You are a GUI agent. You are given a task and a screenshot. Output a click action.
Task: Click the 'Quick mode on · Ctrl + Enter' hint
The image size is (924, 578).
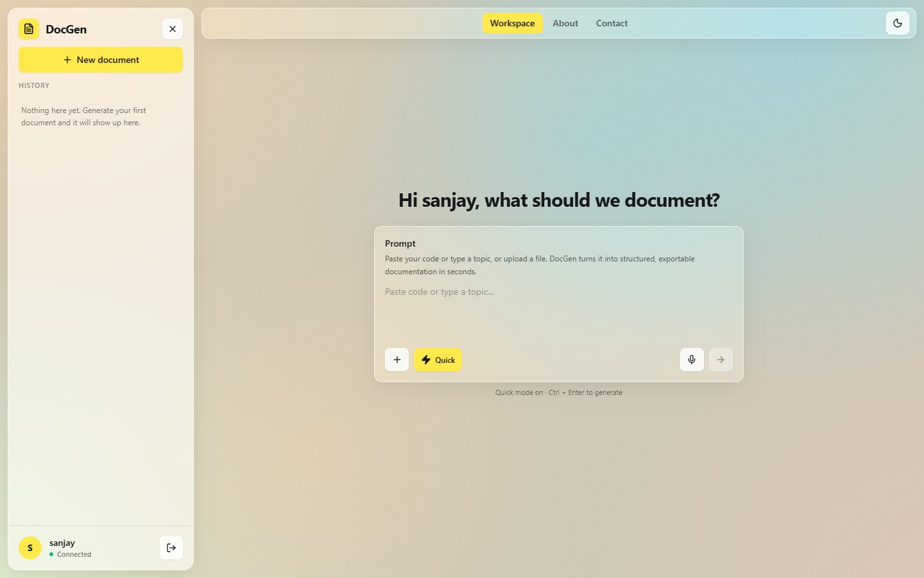[559, 392]
